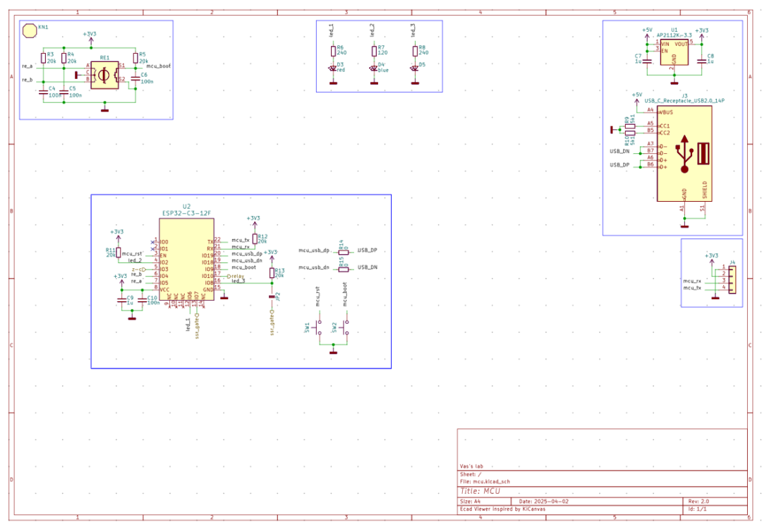
Task: Select capacitor C6 100n symbol
Action: tap(135, 78)
